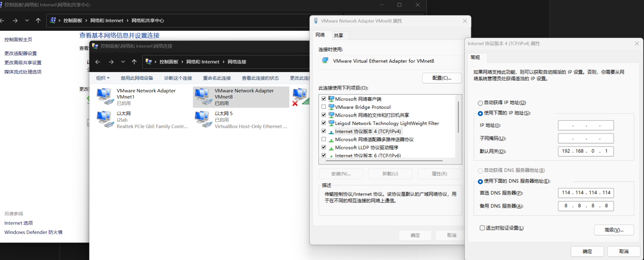Expand chevron after 控制面板 in 网络和共享中心 address bar

click(86, 21)
